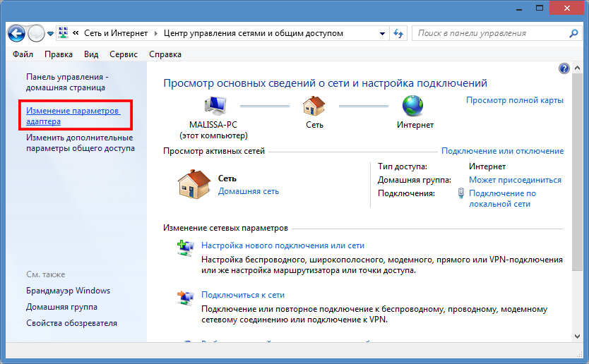The width and height of the screenshot is (589, 364).
Task: Click the double chevron breadcrumb overflow
Action: click(76, 33)
